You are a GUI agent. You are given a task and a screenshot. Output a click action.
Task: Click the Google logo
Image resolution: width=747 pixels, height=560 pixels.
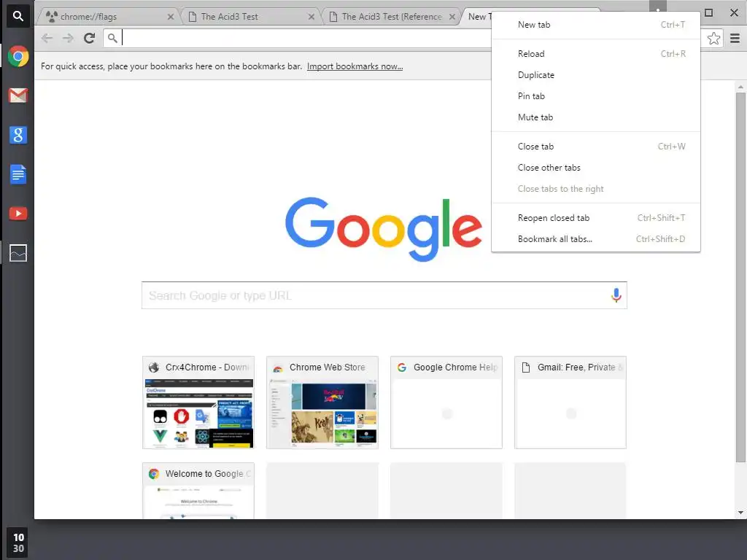(384, 230)
